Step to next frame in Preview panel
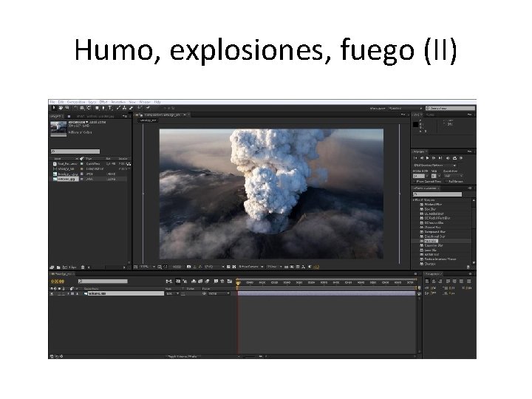532x399 pixels. point(434,158)
